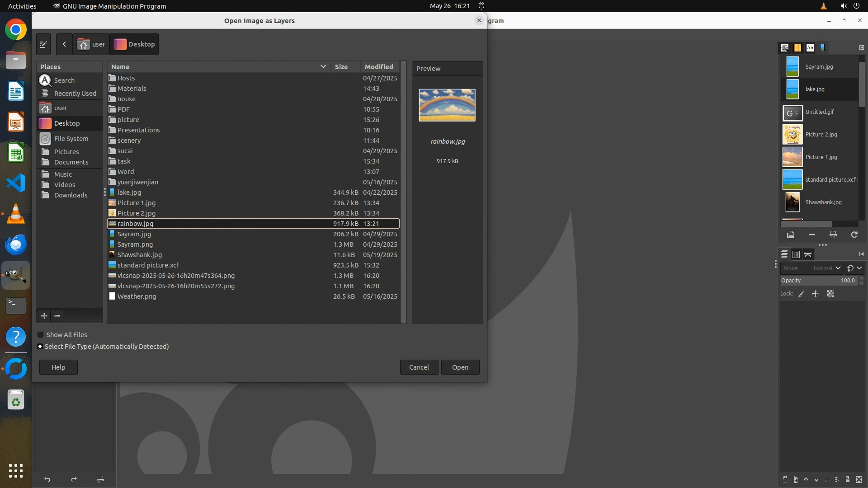Viewport: 868px width, 488px height.
Task: Switch to the Layers tab
Action: coord(784,254)
